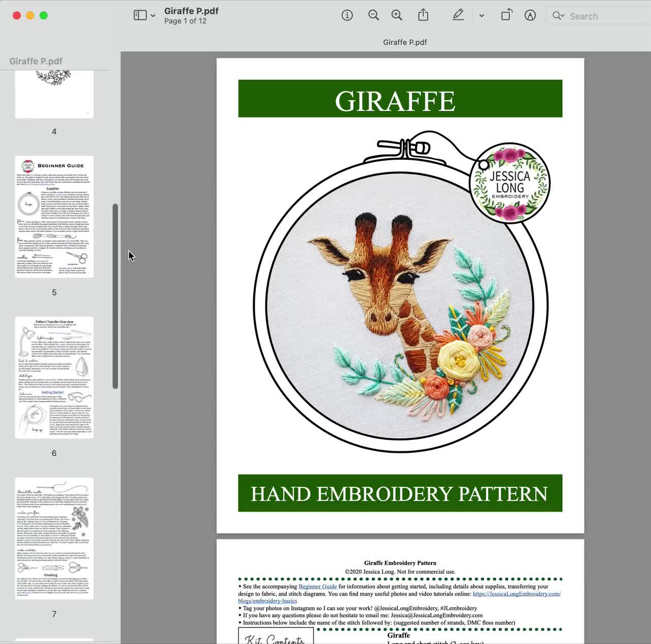Click the GIRAFFE title banner

(400, 99)
